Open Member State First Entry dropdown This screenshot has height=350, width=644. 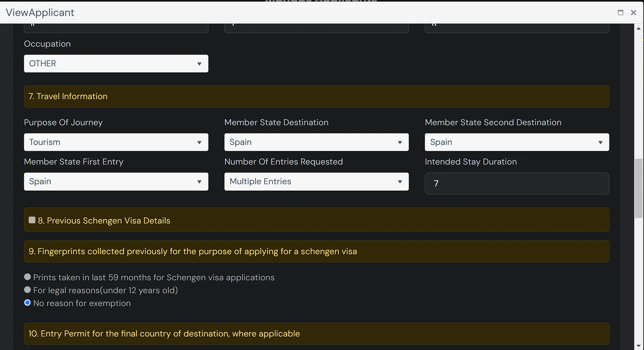(x=116, y=181)
